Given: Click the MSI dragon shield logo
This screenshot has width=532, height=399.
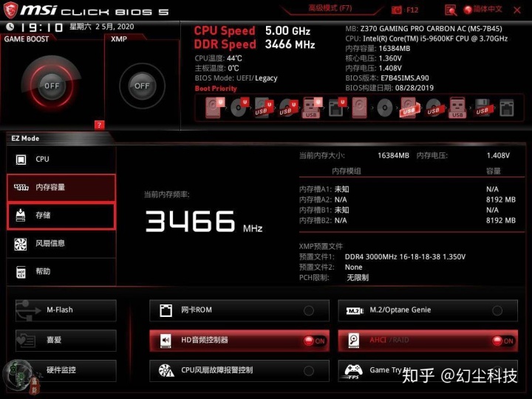Looking at the screenshot, I should coord(10,10).
